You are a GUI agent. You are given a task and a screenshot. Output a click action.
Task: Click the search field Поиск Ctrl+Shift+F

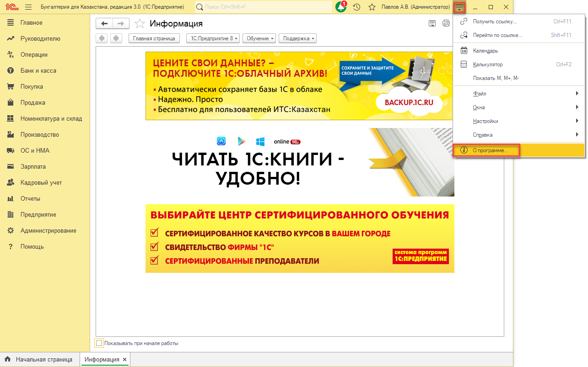(264, 7)
